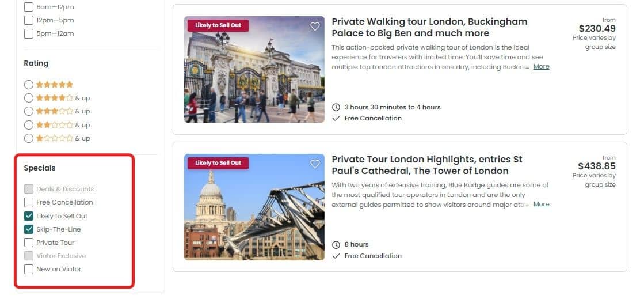
Task: Pick the one star & up radio
Action: [29, 138]
